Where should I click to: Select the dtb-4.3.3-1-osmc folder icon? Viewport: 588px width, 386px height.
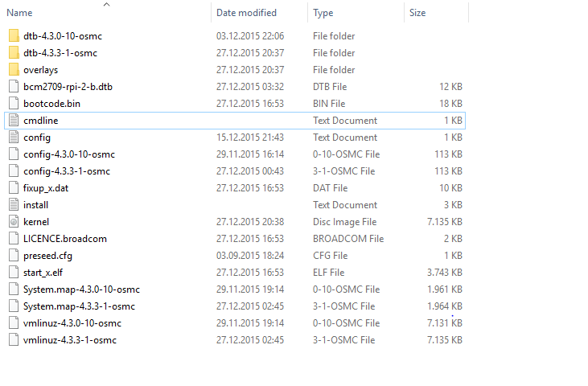point(14,53)
